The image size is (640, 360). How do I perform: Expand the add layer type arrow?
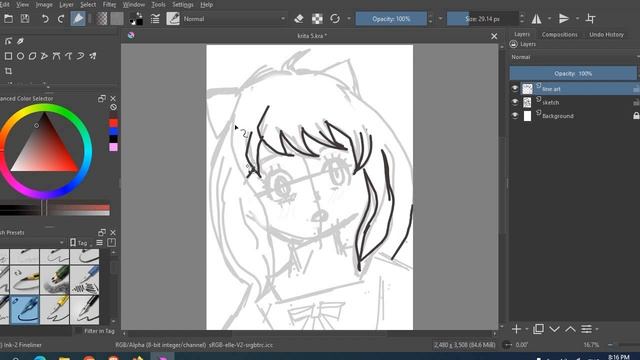tap(527, 329)
